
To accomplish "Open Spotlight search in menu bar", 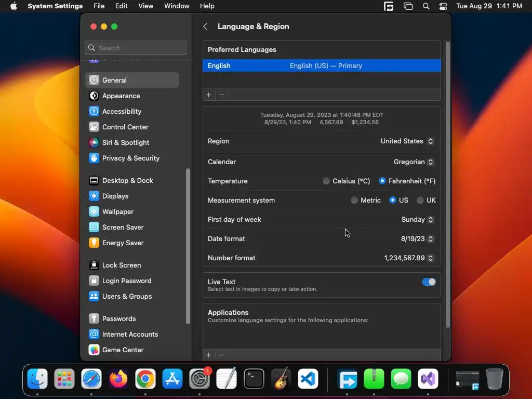I will coord(426,6).
